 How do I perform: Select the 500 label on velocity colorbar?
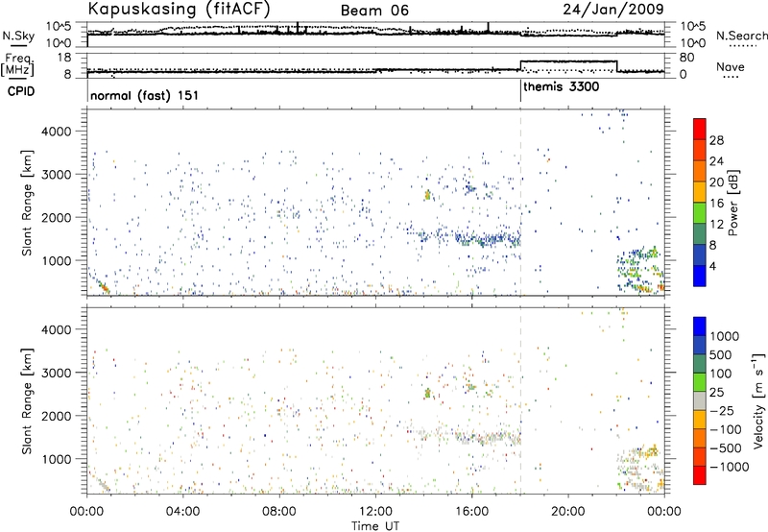(x=721, y=355)
